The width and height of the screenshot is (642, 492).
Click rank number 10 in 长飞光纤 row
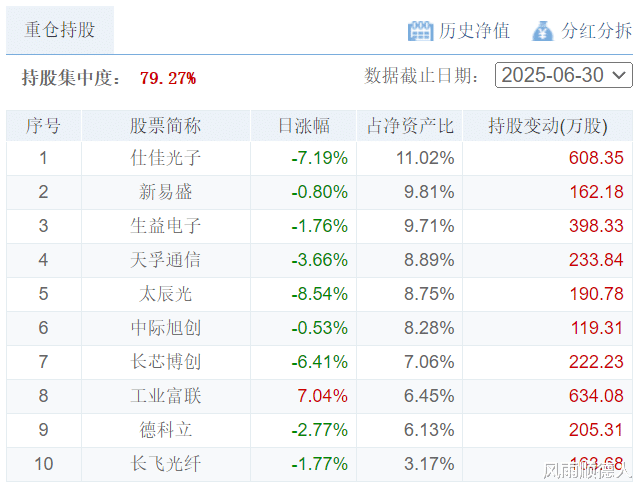coord(43,464)
